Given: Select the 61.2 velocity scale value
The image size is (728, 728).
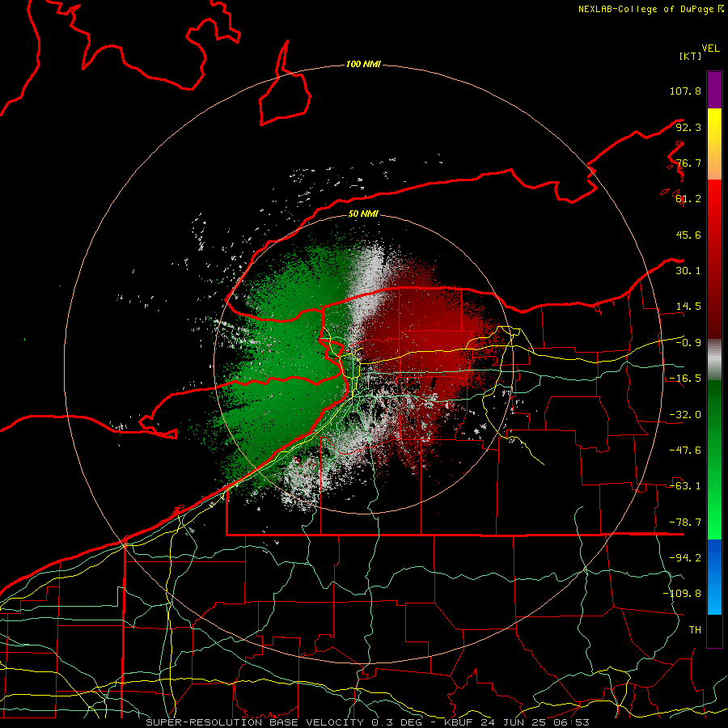Looking at the screenshot, I should coord(688,199).
